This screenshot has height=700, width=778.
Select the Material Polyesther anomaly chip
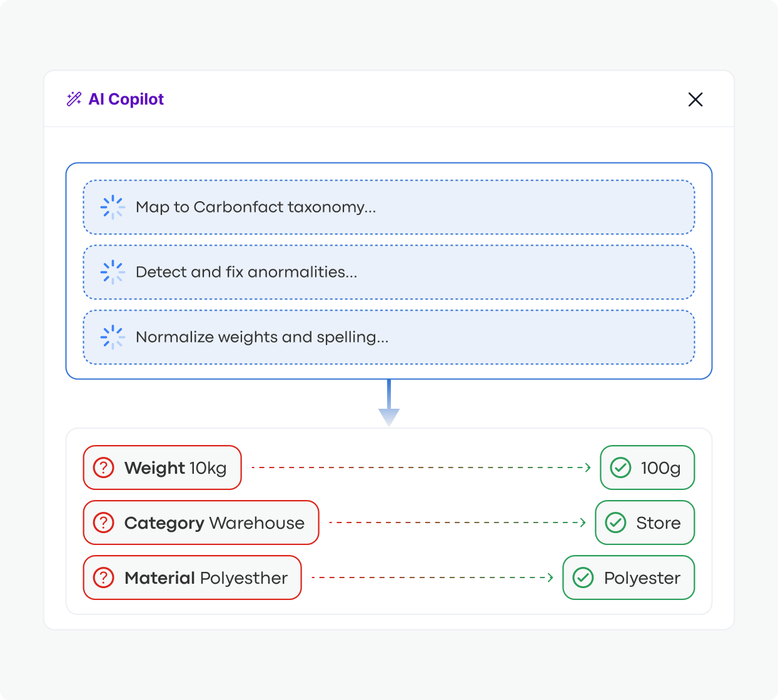[x=192, y=577]
